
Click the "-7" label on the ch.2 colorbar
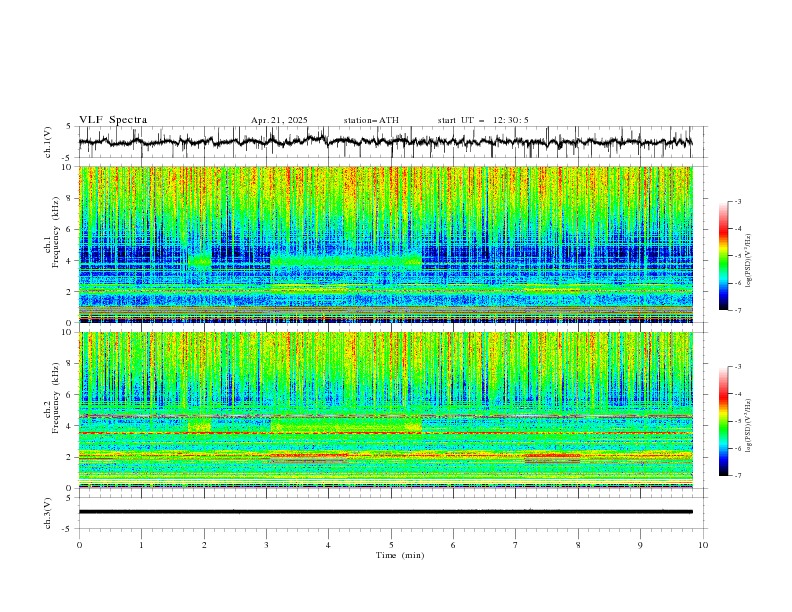tap(737, 476)
